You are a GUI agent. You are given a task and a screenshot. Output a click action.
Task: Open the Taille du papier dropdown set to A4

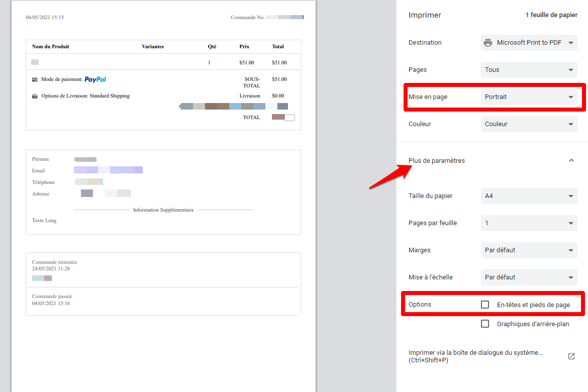[x=529, y=196]
